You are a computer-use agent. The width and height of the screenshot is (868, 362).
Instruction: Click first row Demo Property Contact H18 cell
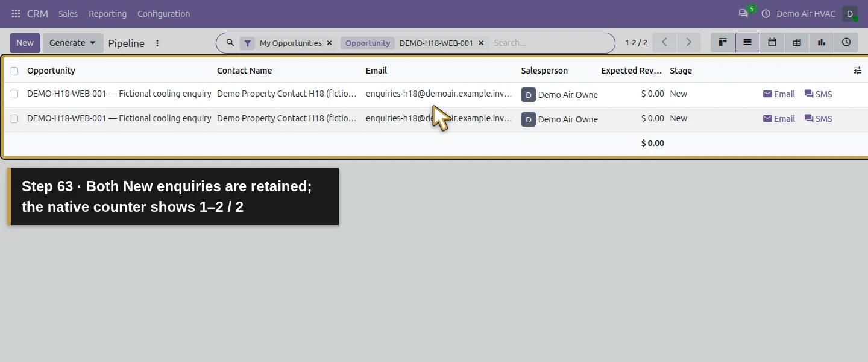click(287, 94)
